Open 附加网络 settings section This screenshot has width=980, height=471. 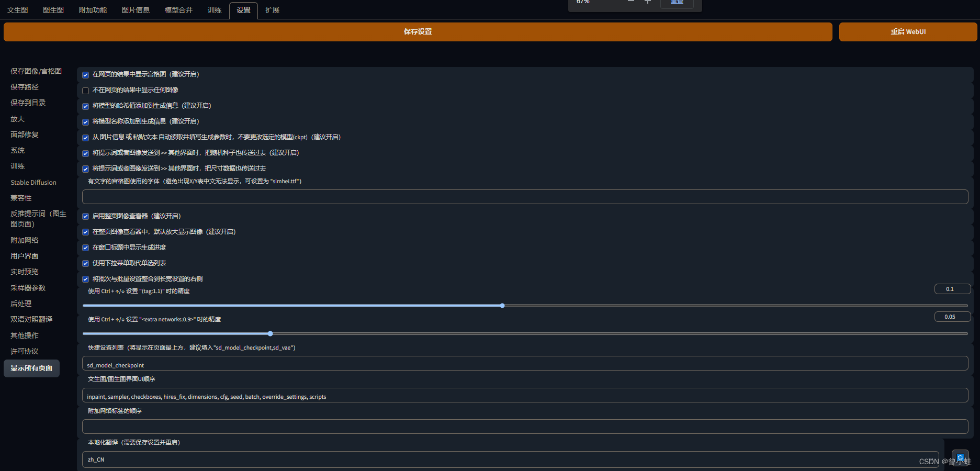coord(25,240)
